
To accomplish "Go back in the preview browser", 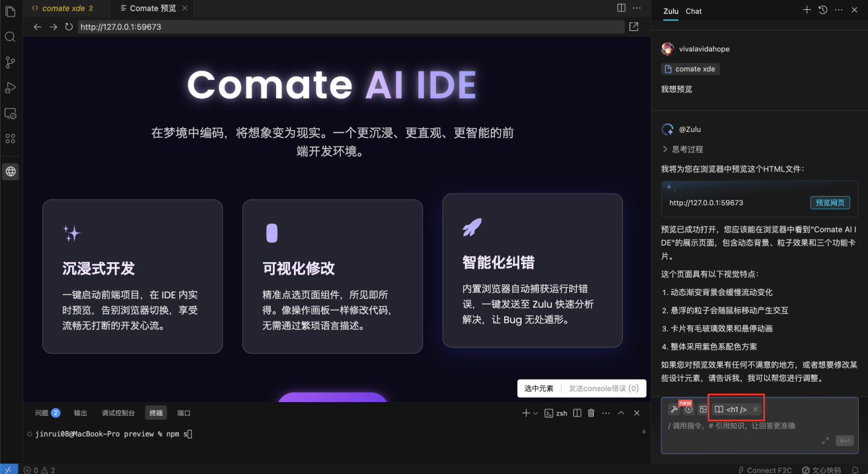I will (38, 27).
